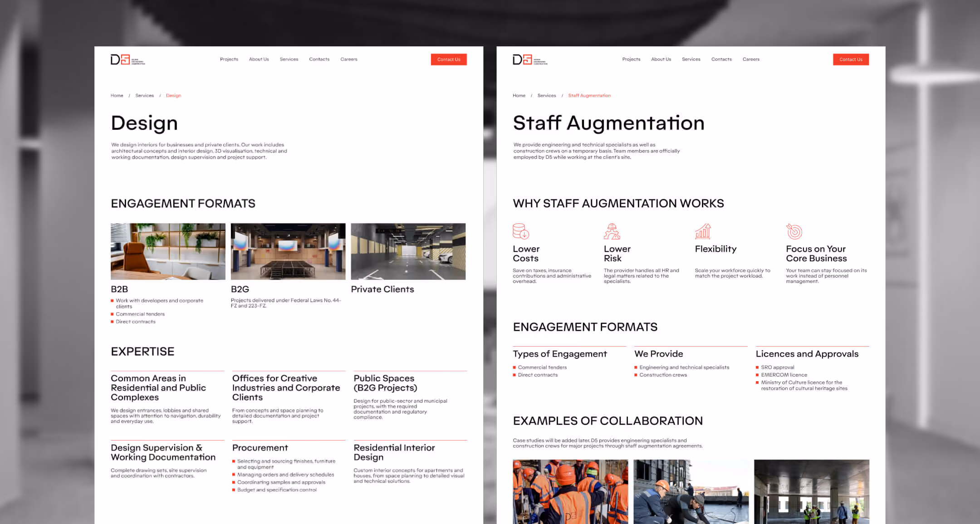Click the D5 logo on the Staff Augmentation page
Viewport: 980px width, 524px height.
coord(530,59)
